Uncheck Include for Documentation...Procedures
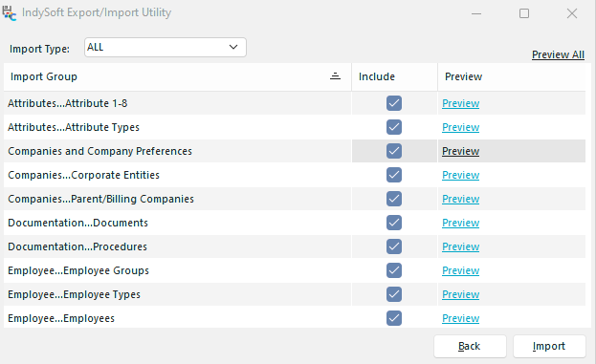Screen dimensions: 596x364 tap(394, 246)
